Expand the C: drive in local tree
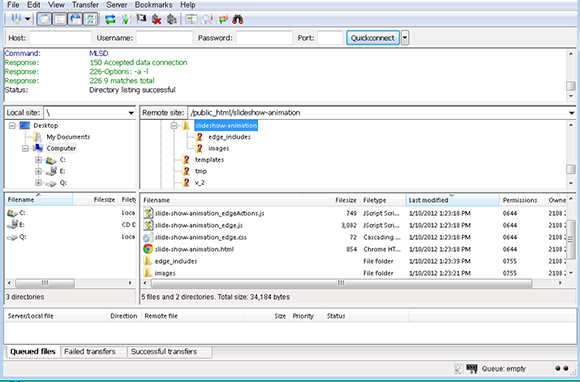580x382 pixels. tap(38, 160)
